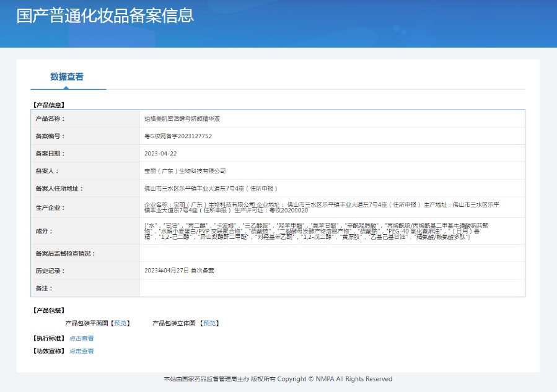
Task: Click the filing date 2023-04-22
Action: (x=160, y=153)
